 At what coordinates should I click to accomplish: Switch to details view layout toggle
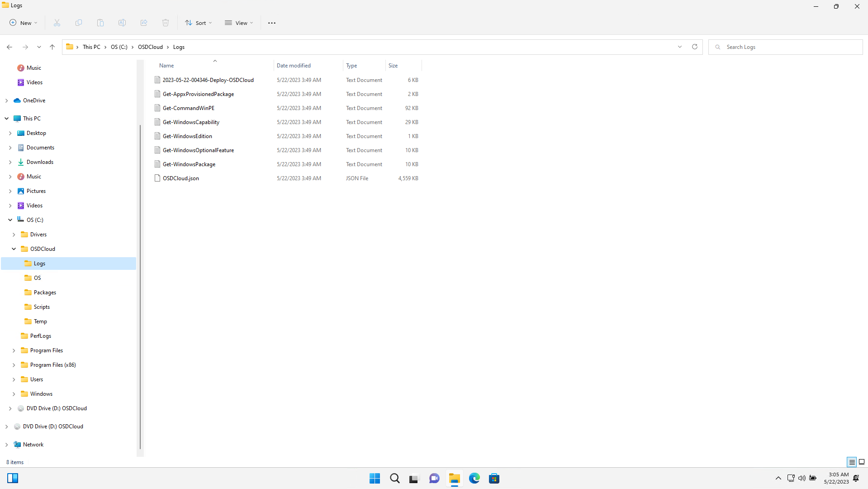click(852, 462)
